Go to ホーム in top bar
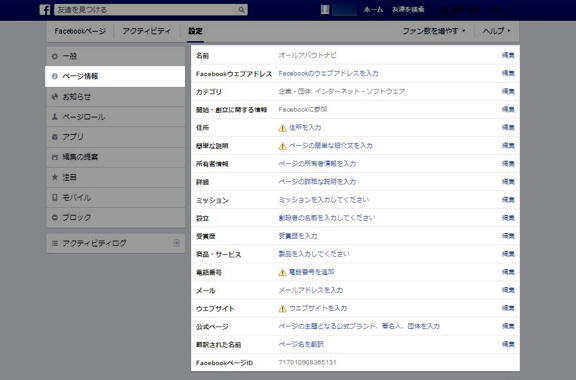This screenshot has height=380, width=576. [x=373, y=10]
